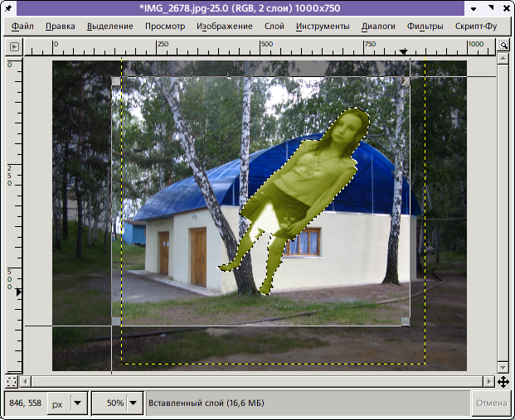Open the image menu arrow beside the ruler
The height and width of the screenshot is (420, 515).
pos(12,46)
